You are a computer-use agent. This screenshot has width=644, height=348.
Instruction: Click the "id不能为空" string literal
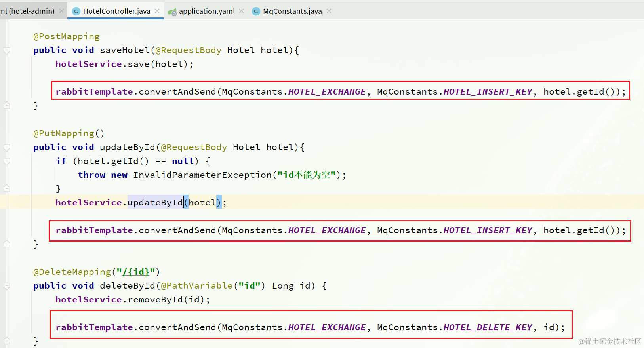coord(307,175)
